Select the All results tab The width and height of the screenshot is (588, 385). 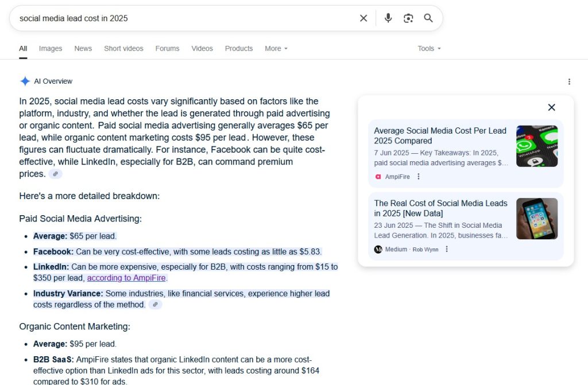tap(23, 48)
